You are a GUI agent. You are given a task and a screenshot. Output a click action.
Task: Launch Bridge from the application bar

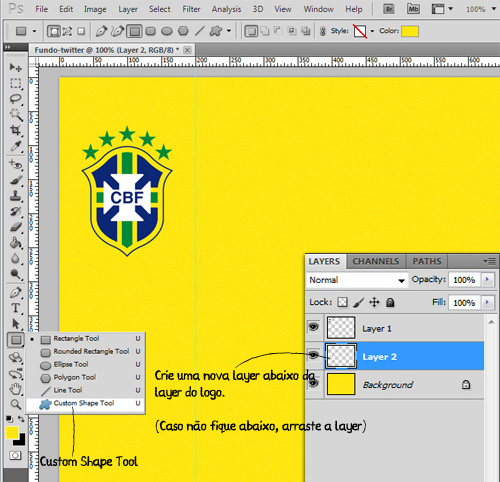click(389, 9)
